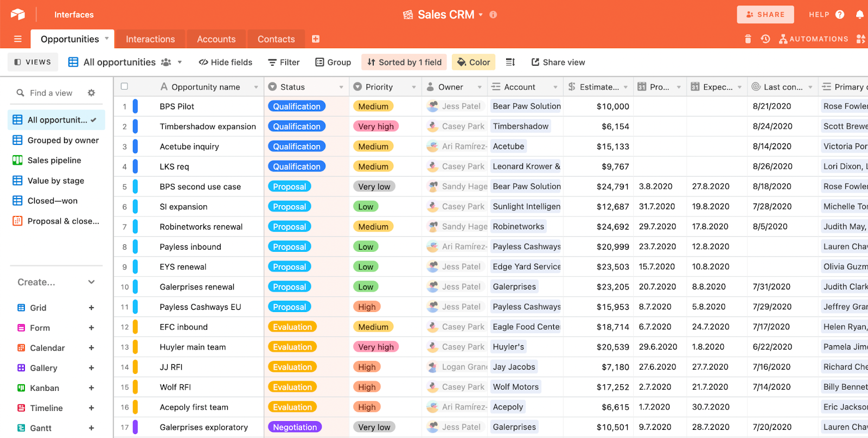Click the Sales pipeline kanban icon
This screenshot has width=868, height=438.
tap(17, 160)
